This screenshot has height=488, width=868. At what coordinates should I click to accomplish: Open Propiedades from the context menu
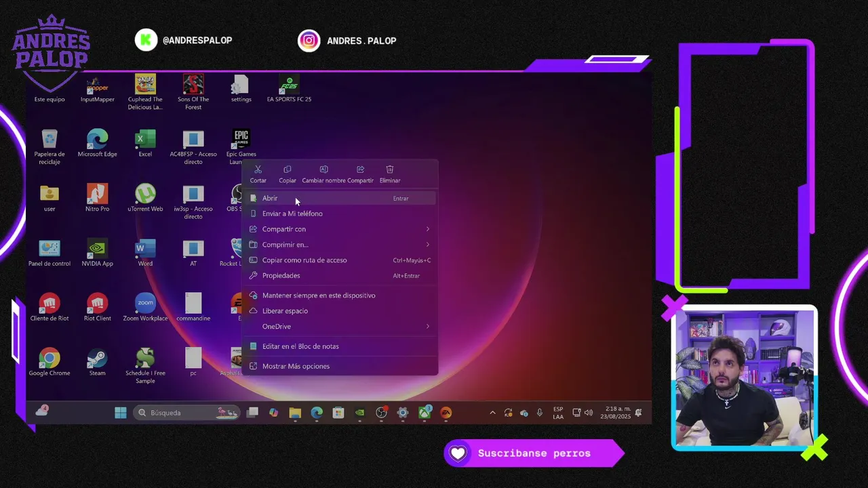click(x=340, y=276)
